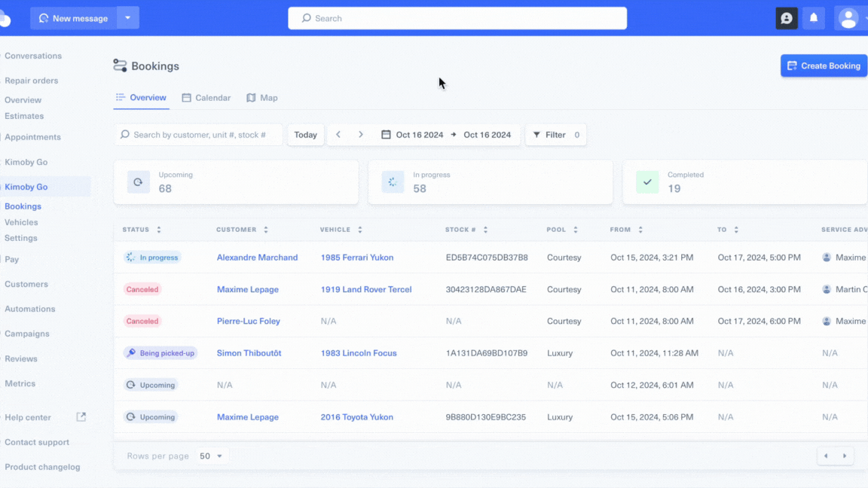This screenshot has height=488, width=868.
Task: Click the Upcoming summary card icon
Action: coord(138,181)
